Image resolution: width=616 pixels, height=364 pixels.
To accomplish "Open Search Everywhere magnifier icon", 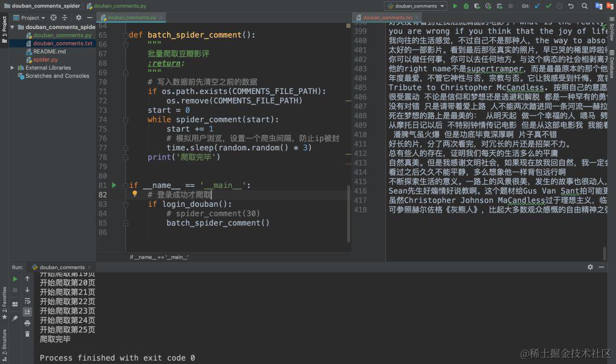I will tap(585, 6).
